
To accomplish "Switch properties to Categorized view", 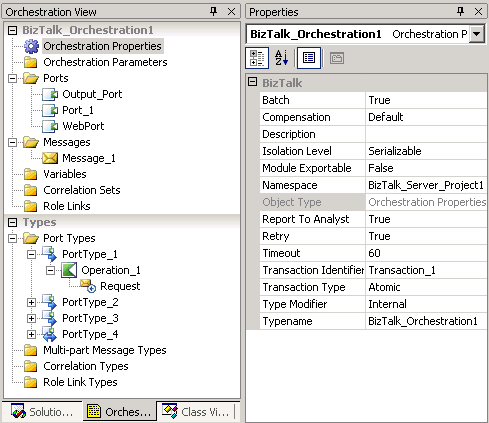I will coord(257,58).
